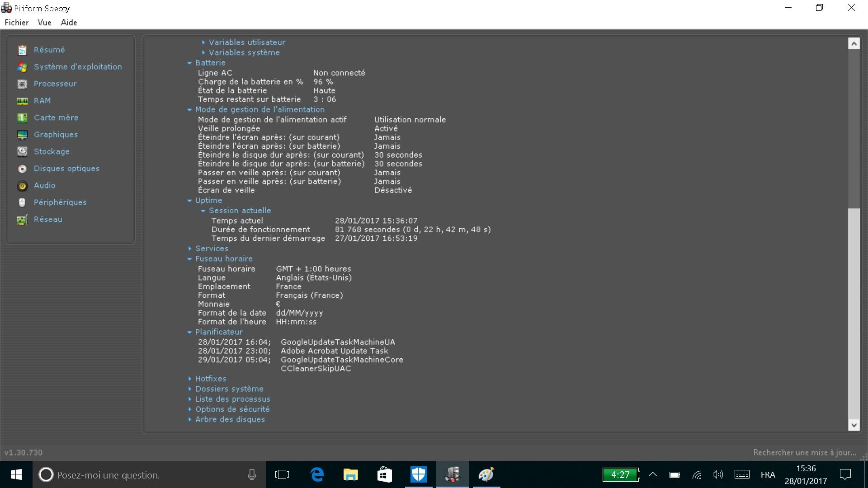Click the v1.30.730 version label
The width and height of the screenshot is (868, 488).
pyautogui.click(x=24, y=452)
